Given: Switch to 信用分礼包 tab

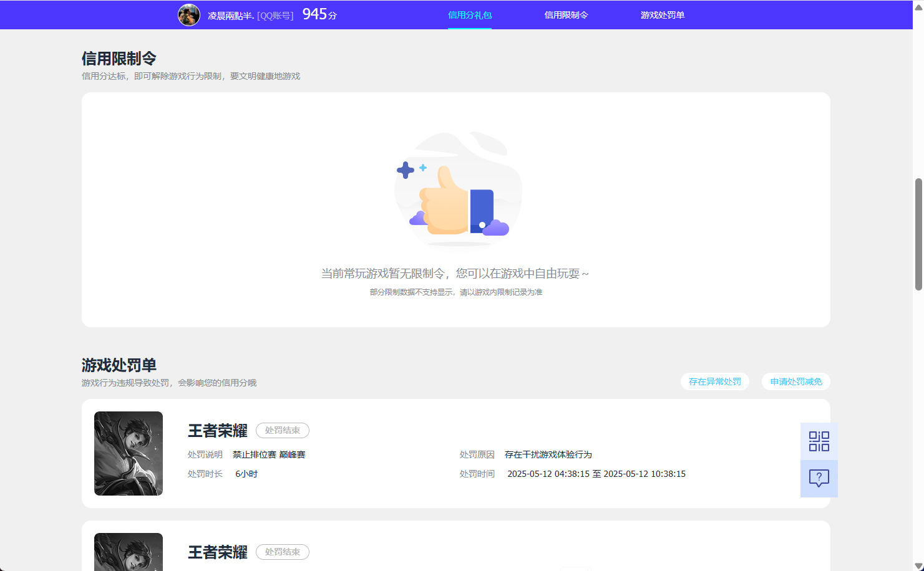Looking at the screenshot, I should coord(470,15).
